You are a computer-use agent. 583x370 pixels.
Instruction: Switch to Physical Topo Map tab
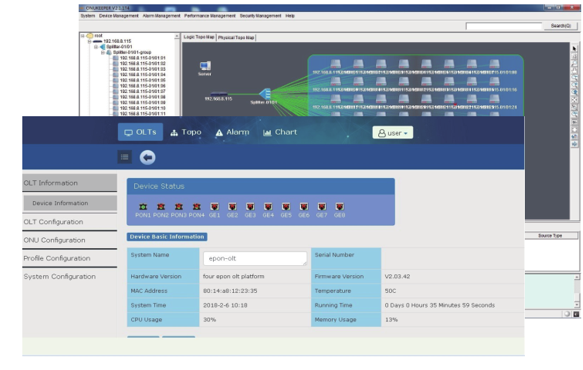[236, 38]
